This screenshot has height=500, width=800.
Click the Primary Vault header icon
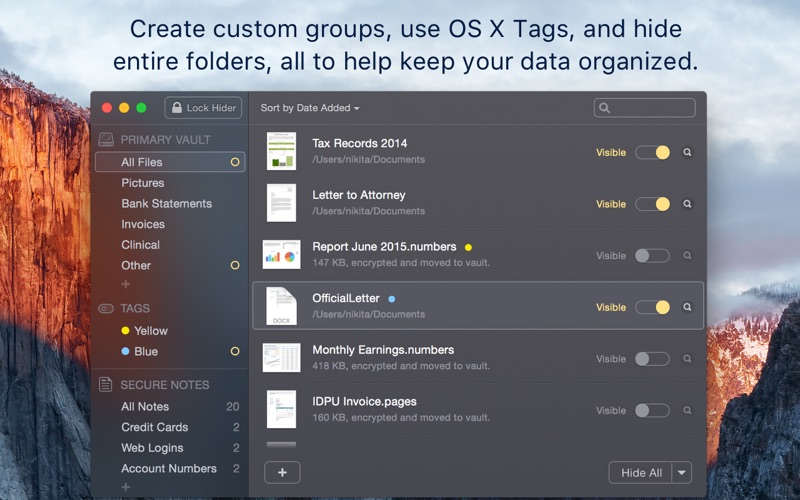click(106, 140)
